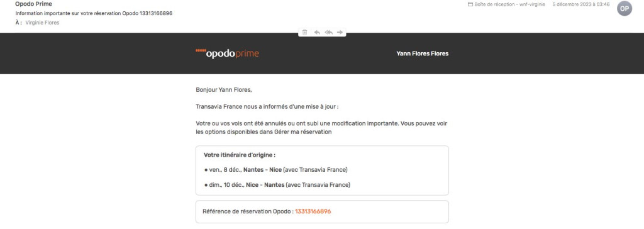644x229 pixels.
Task: Open the orange booking reference 13313166896
Action: pyautogui.click(x=313, y=211)
